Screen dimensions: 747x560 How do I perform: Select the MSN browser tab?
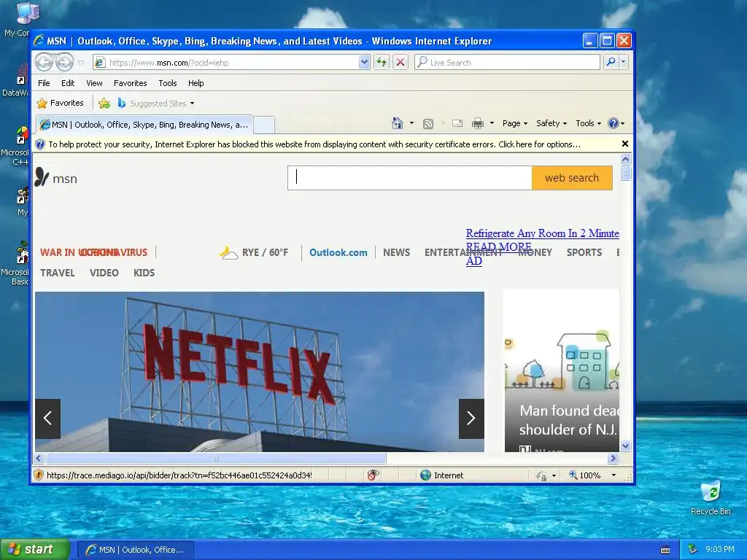(x=144, y=124)
